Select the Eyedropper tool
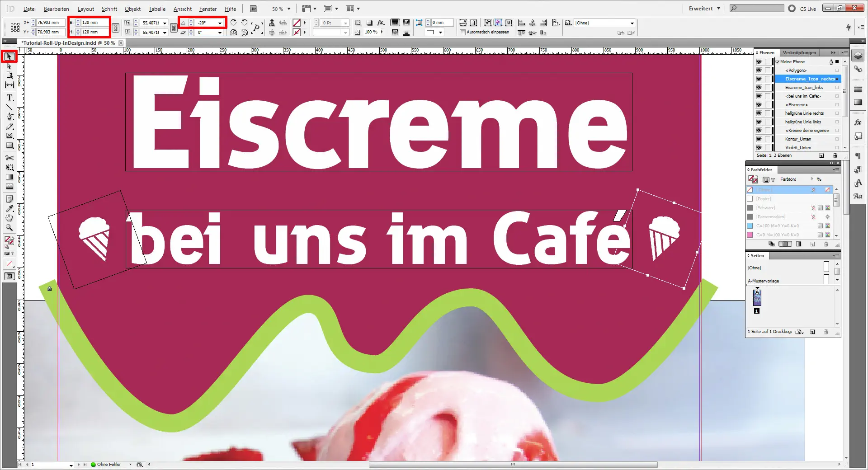Screen dimensions: 868x470 tap(9, 209)
